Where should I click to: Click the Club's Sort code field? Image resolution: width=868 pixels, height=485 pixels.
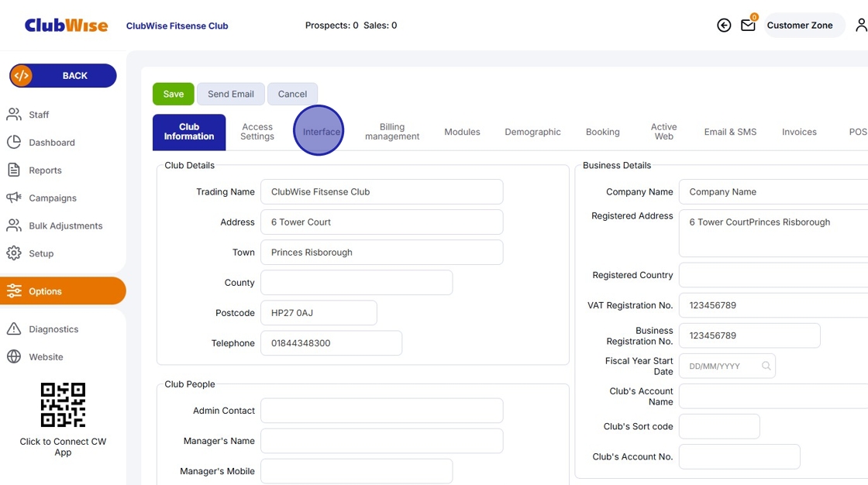click(x=719, y=426)
